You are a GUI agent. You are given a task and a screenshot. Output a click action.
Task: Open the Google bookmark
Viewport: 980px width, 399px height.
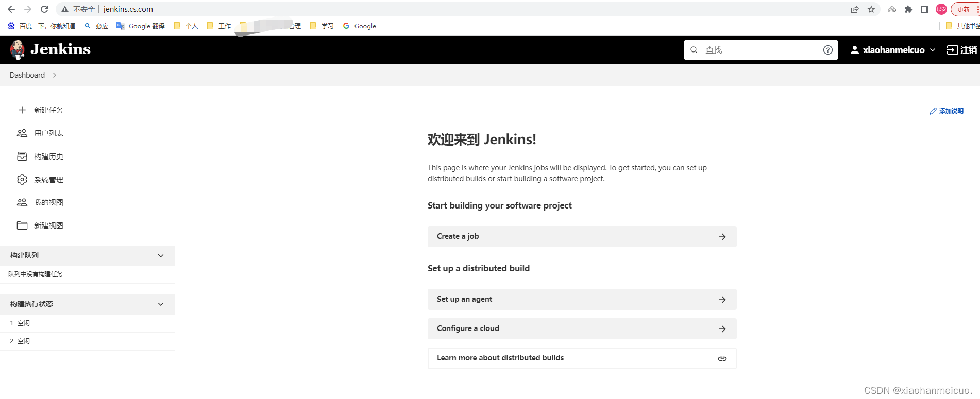(360, 26)
